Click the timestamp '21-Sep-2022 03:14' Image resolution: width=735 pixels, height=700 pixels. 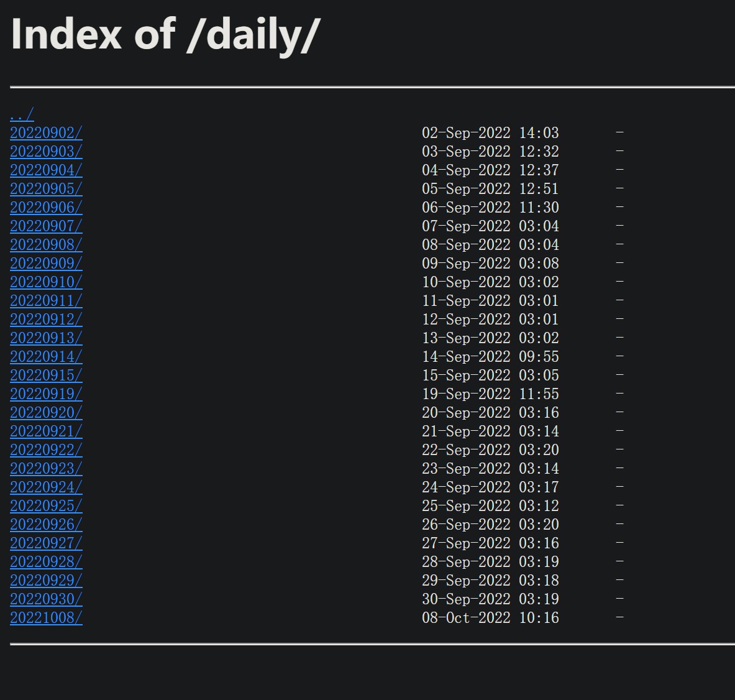490,431
